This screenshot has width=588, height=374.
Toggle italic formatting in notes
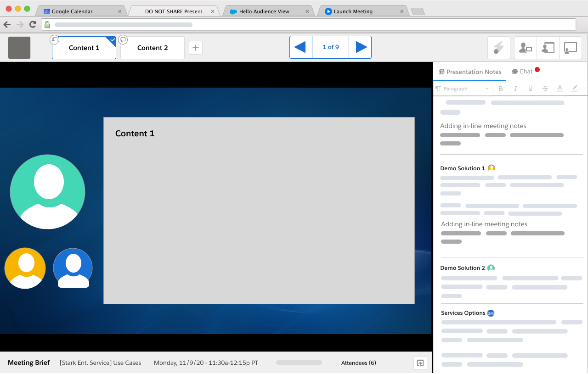click(x=515, y=89)
